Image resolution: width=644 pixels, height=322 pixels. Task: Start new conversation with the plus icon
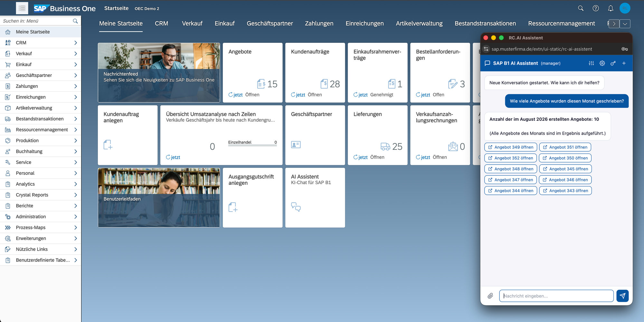(x=624, y=63)
